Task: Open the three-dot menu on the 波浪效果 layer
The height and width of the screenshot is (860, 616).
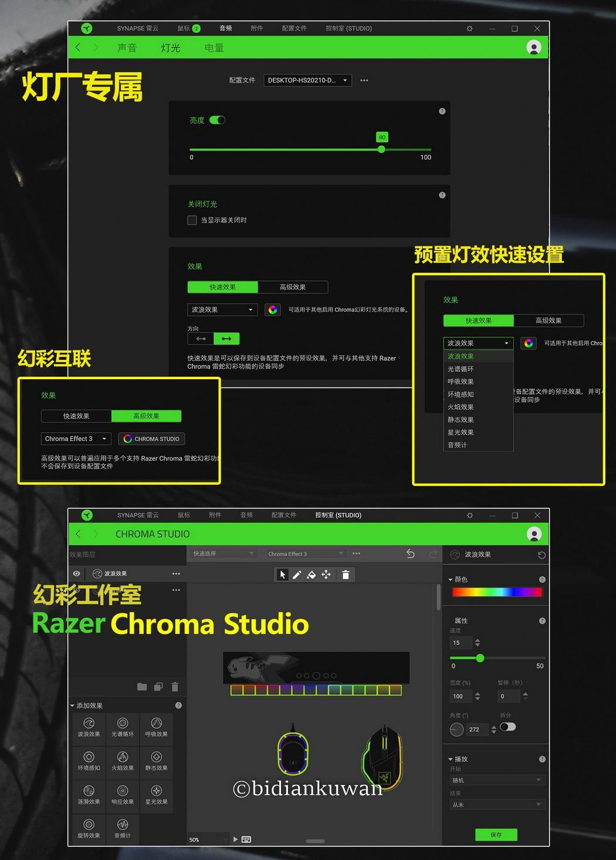Action: [176, 574]
